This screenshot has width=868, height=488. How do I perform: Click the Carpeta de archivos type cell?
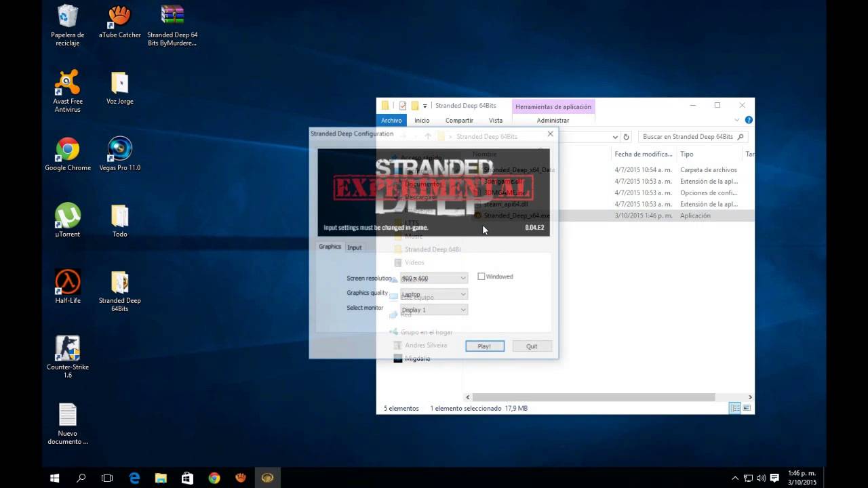[709, 169]
